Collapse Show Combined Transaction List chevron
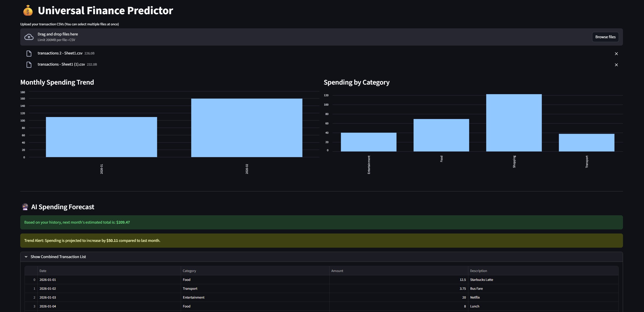This screenshot has width=644, height=312. (26, 257)
